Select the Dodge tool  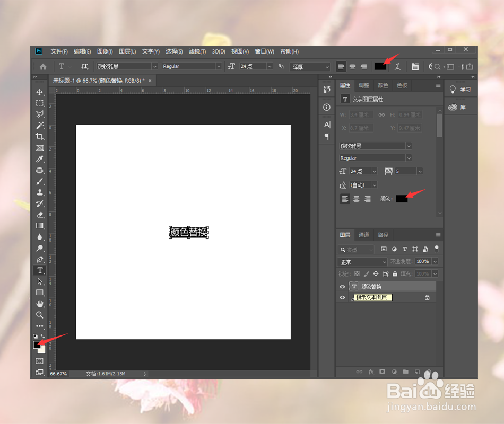pyautogui.click(x=40, y=248)
